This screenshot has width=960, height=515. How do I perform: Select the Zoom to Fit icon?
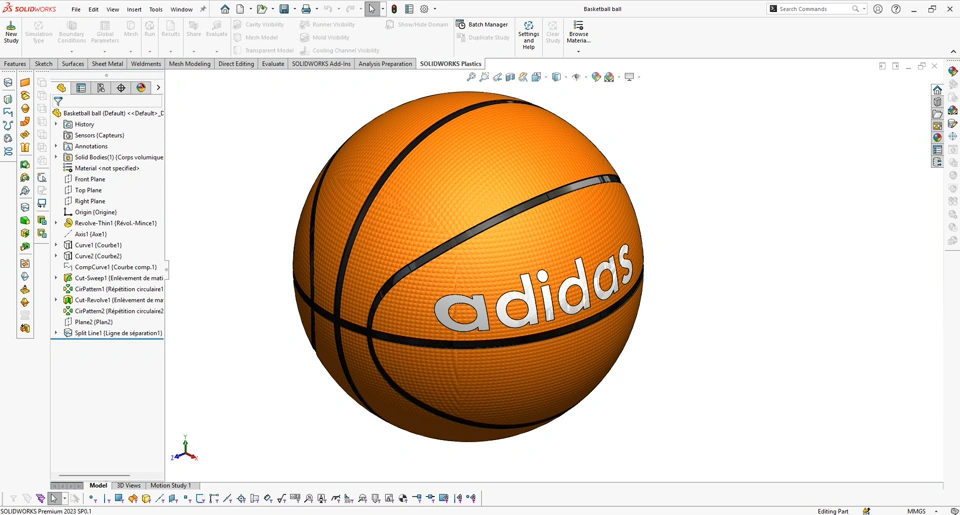(x=471, y=77)
